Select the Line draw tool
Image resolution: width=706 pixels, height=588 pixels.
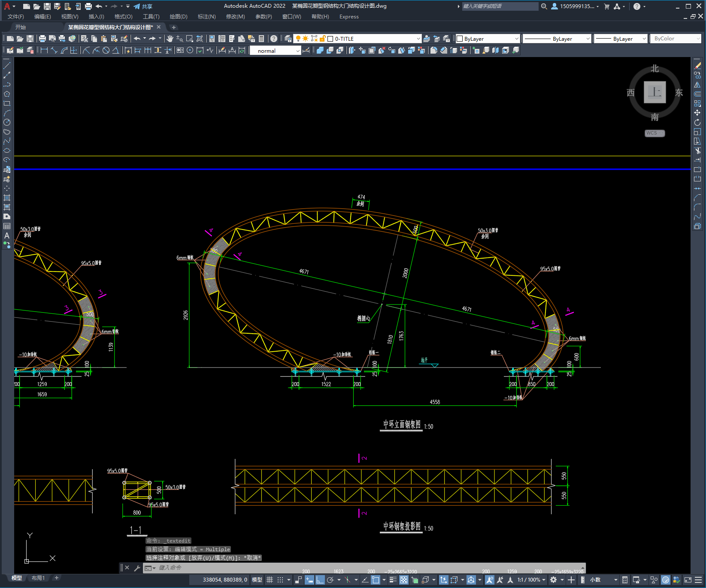7,66
